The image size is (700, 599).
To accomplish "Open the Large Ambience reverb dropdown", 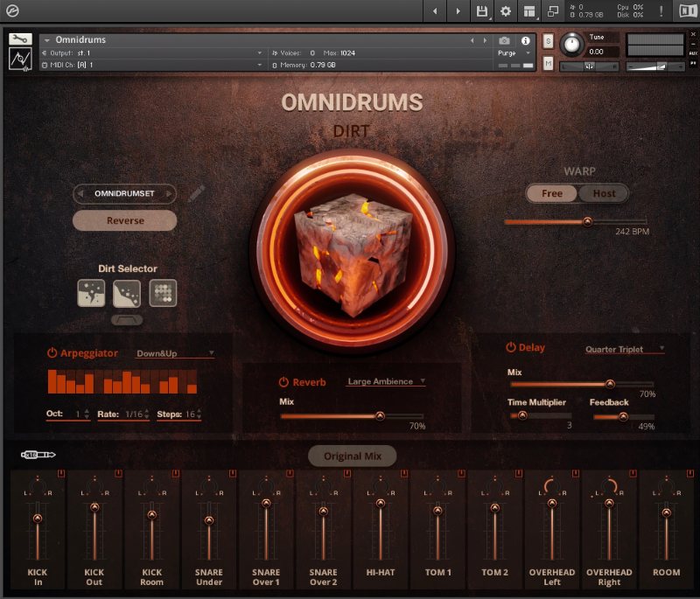I will [386, 382].
